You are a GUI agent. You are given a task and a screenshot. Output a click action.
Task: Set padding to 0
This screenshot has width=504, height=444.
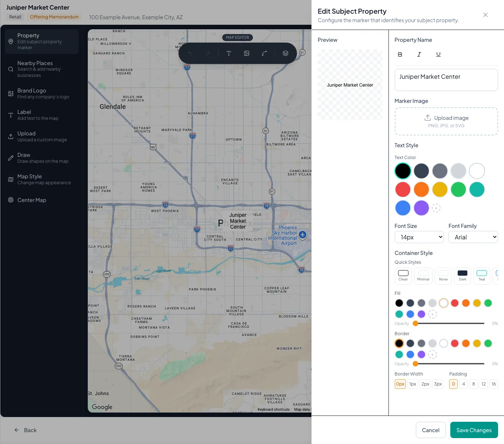(454, 384)
